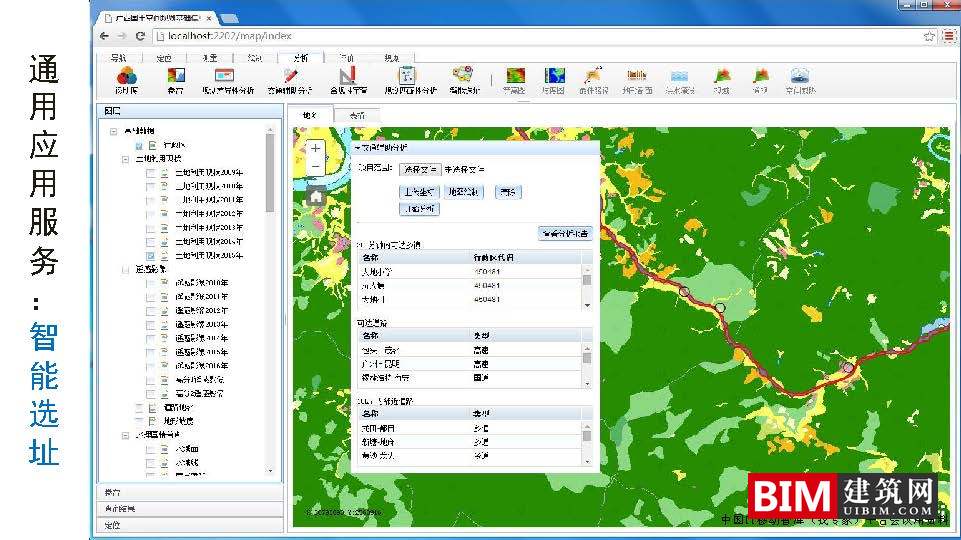Screen dimensions: 961x540
Task: Collapse the remote sensing imagery tree group
Action: pos(125,269)
